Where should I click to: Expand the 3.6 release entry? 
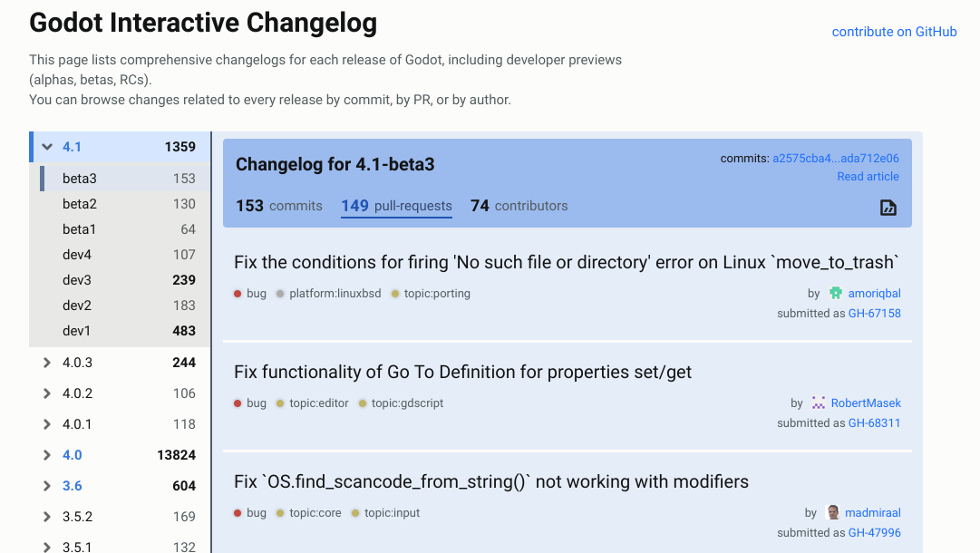[46, 485]
